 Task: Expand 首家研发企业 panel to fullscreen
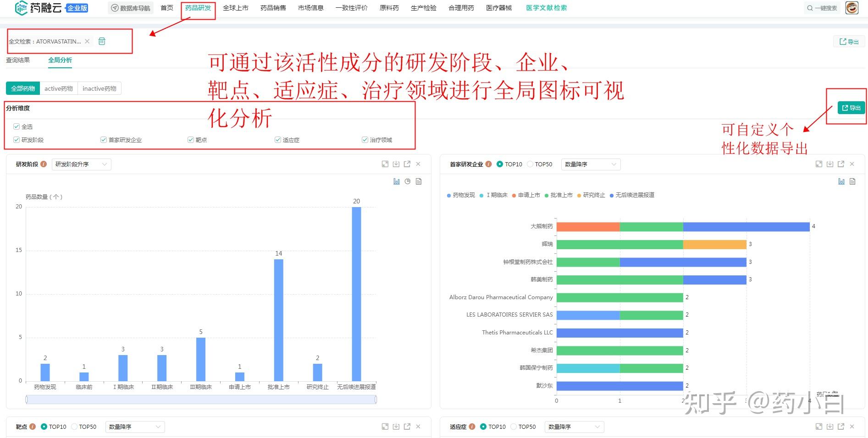point(818,164)
